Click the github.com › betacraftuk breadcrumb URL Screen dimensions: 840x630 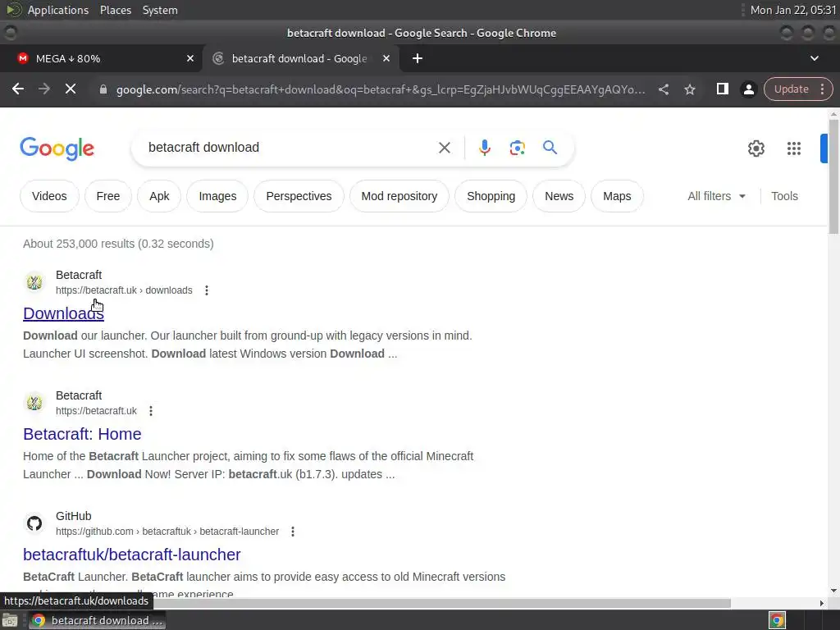[x=167, y=532]
